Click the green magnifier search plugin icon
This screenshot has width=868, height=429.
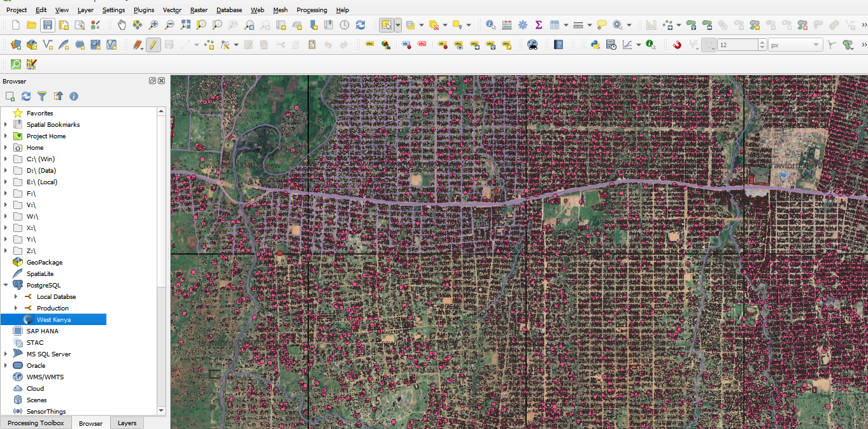coord(16,64)
